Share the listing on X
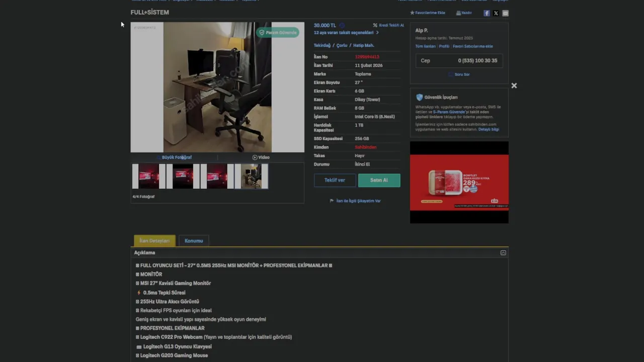Image resolution: width=644 pixels, height=362 pixels. tap(496, 13)
